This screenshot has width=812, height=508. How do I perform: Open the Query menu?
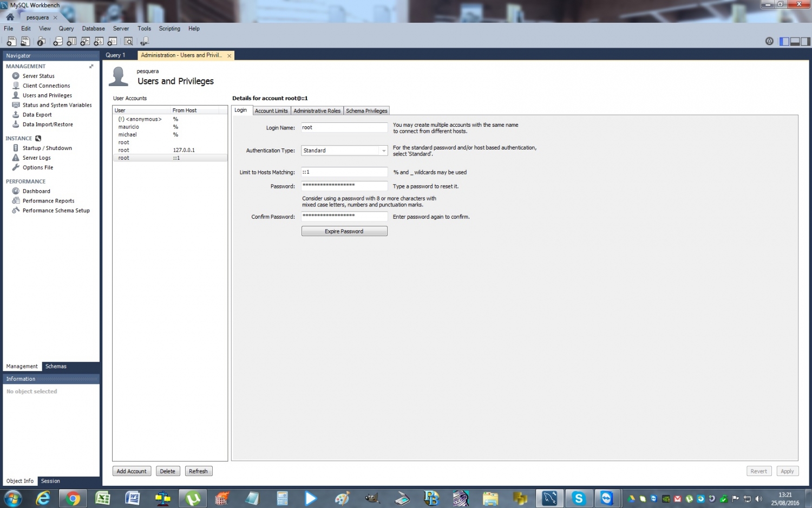(x=66, y=29)
